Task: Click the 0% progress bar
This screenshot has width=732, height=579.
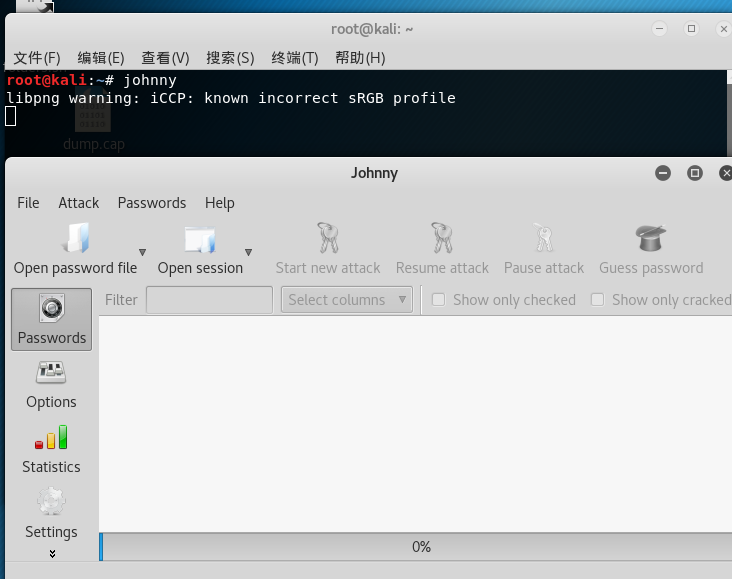Action: [x=420, y=547]
